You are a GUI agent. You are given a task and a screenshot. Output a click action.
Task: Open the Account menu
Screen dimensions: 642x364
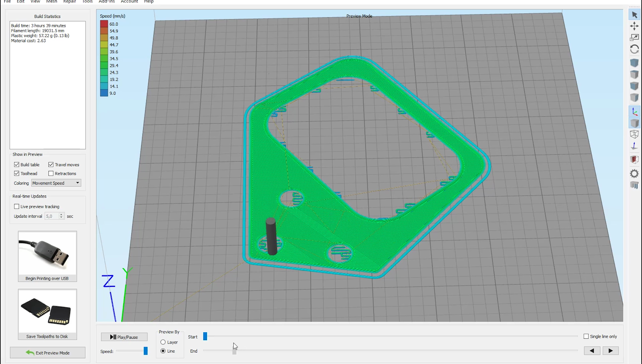tap(129, 2)
